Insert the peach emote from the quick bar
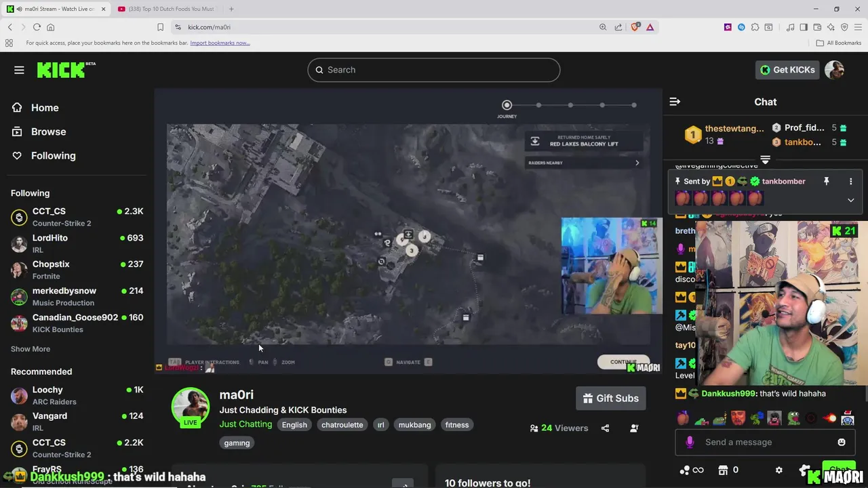868x488 pixels. point(683,418)
